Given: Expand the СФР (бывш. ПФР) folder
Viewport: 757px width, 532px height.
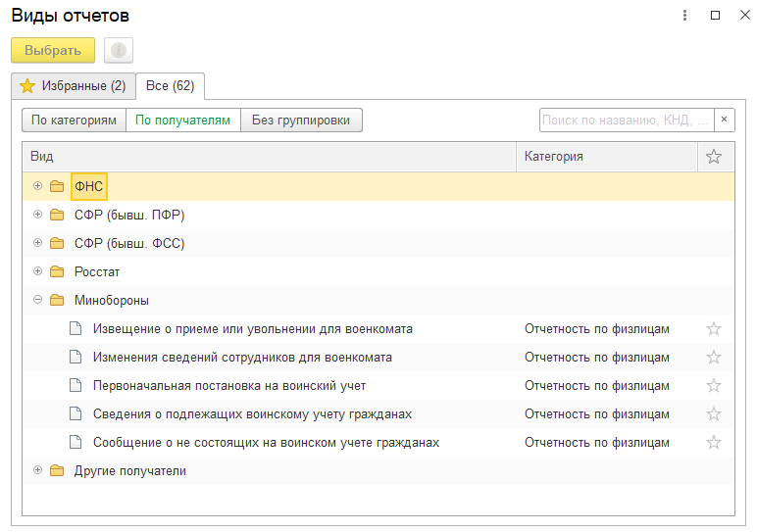Looking at the screenshot, I should (x=37, y=215).
